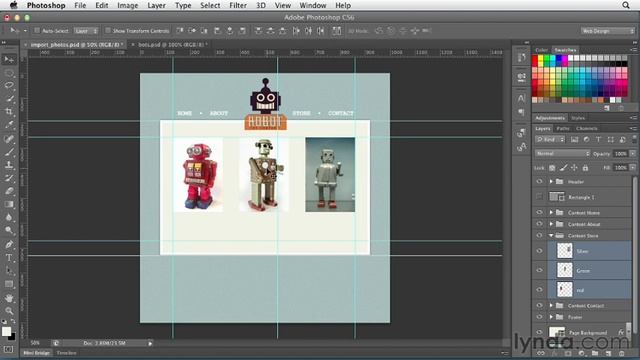
Task: Select the Eyedropper tool
Action: click(x=9, y=125)
